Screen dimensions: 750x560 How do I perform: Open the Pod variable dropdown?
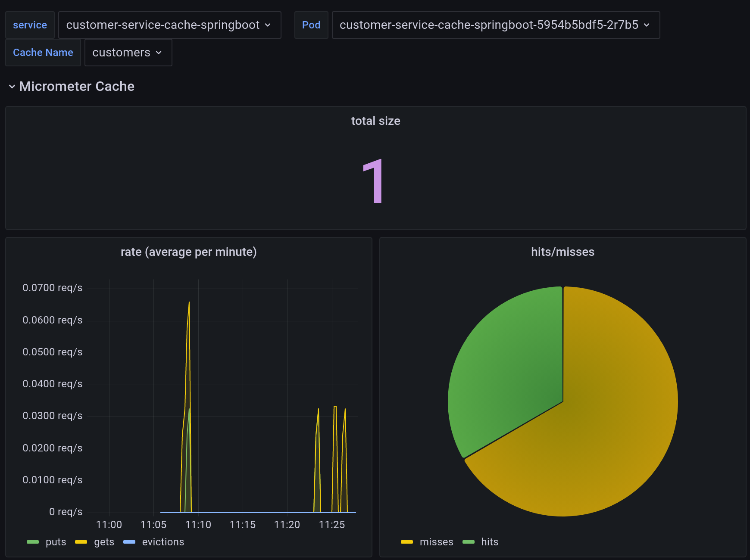tap(496, 25)
